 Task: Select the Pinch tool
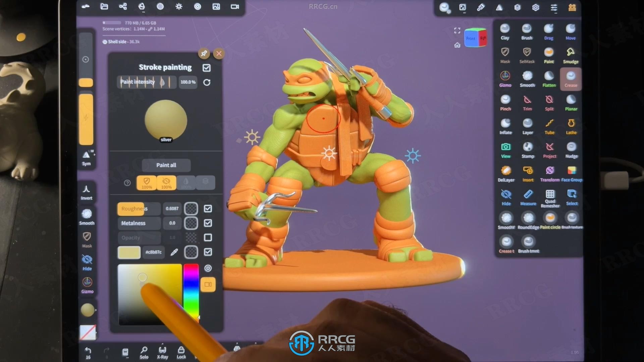[505, 103]
